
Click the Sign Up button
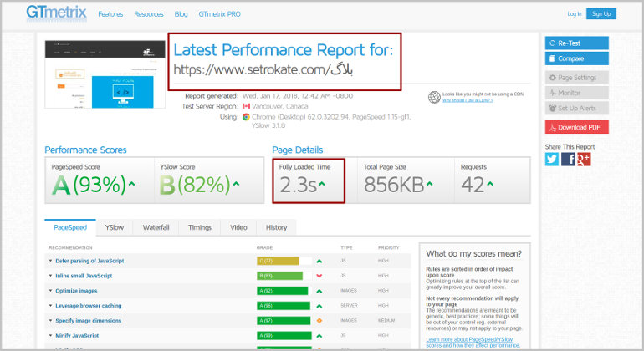(x=601, y=14)
